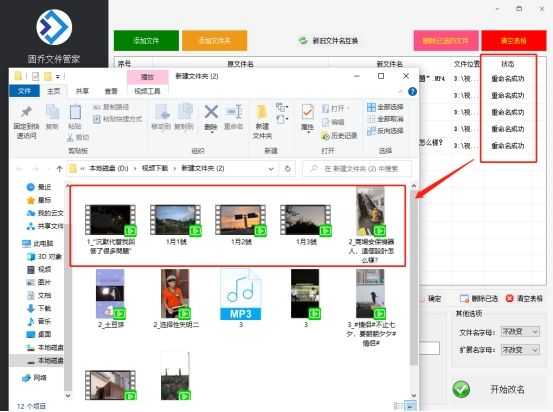Switch to the 主页 ribbon tab

click(54, 91)
